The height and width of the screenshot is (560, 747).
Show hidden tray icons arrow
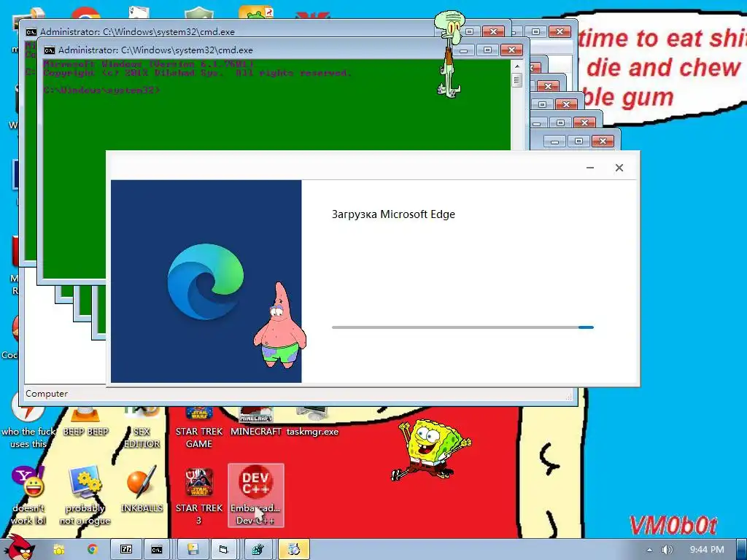[649, 550]
